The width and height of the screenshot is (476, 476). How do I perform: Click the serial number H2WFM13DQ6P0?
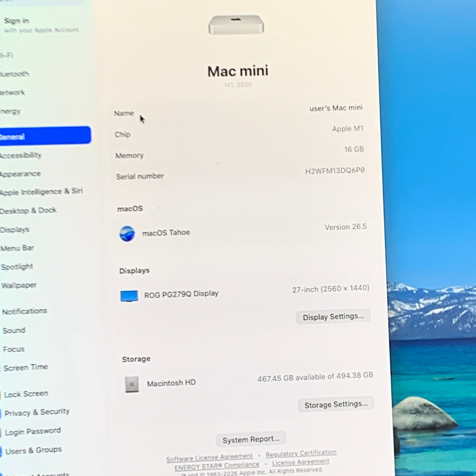335,171
